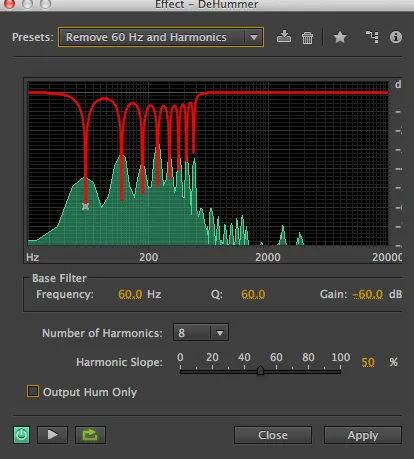Open channel map routing icon
Image resolution: width=414 pixels, height=459 pixels.
pyautogui.click(x=372, y=37)
